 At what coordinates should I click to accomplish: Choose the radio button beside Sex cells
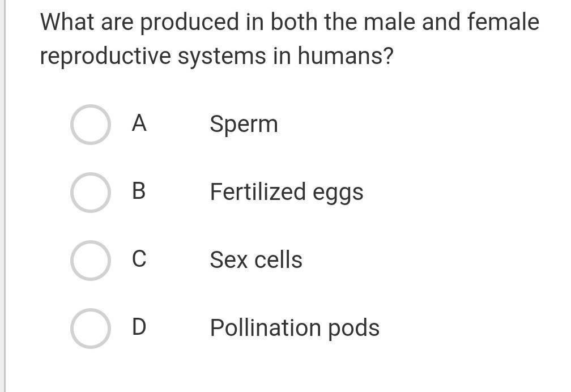point(90,261)
